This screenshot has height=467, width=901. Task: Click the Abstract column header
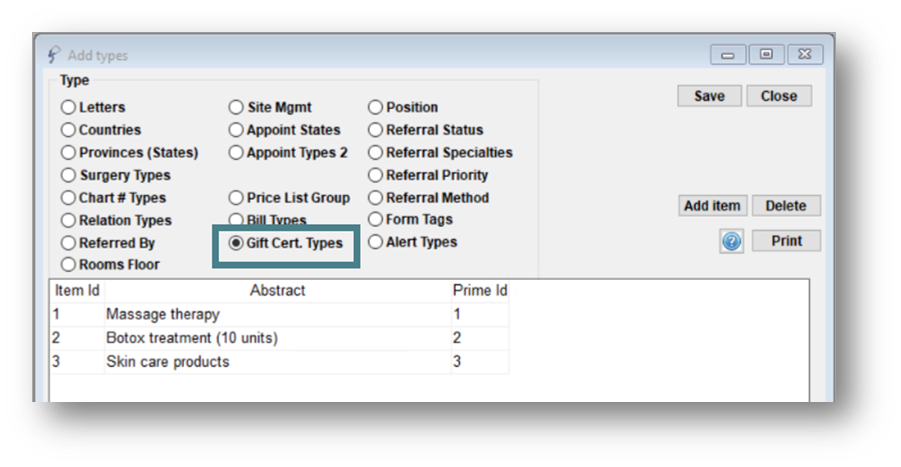click(278, 291)
